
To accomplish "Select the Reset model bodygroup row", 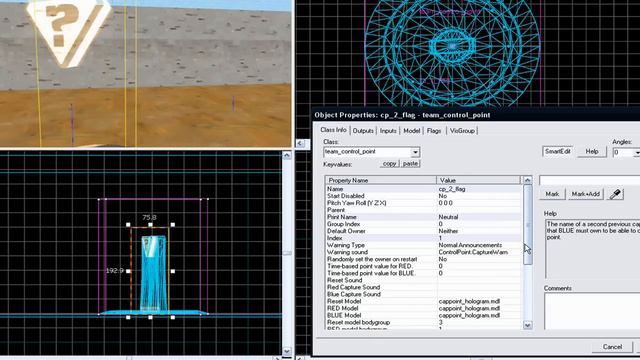I will (x=423, y=322).
